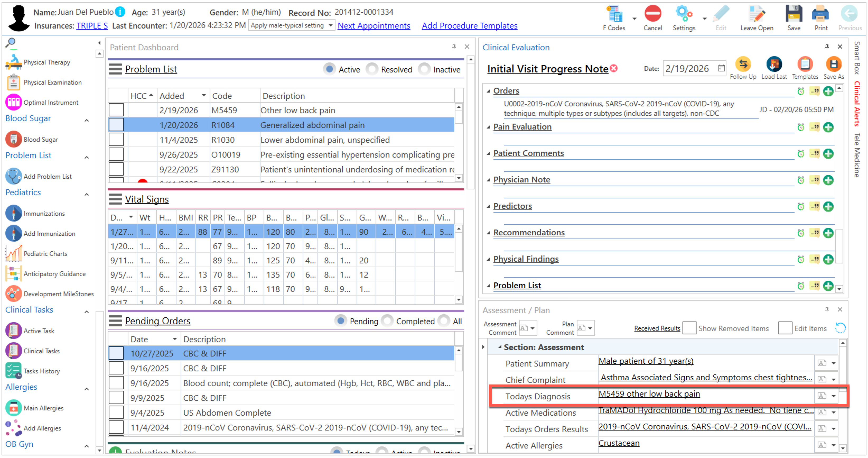Collapse the Blood Sugar sidebar section

pos(87,120)
